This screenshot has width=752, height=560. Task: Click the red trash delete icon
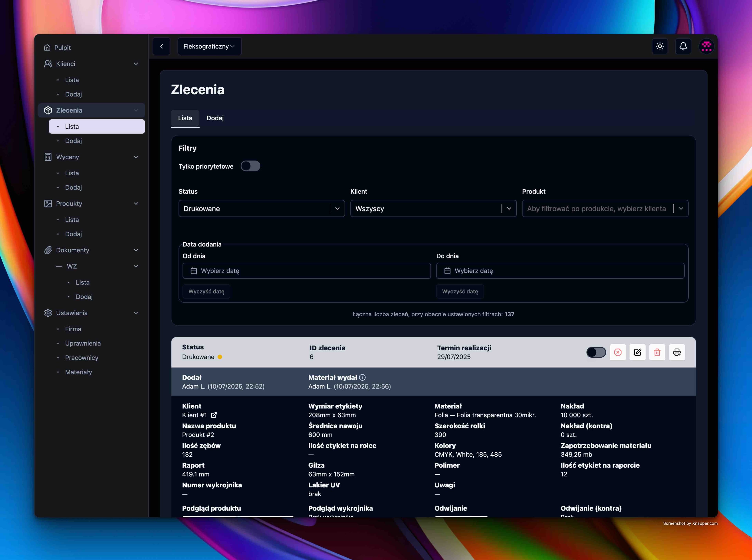coord(657,352)
